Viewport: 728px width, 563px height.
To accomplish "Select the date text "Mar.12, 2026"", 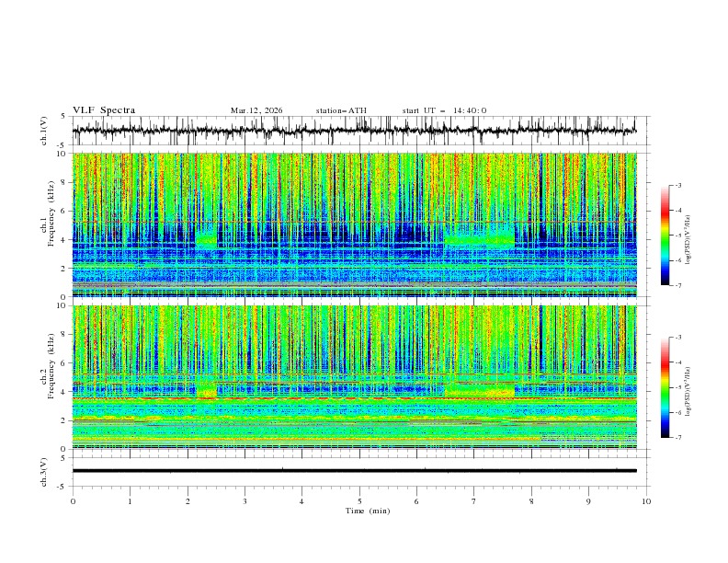I will pos(256,110).
